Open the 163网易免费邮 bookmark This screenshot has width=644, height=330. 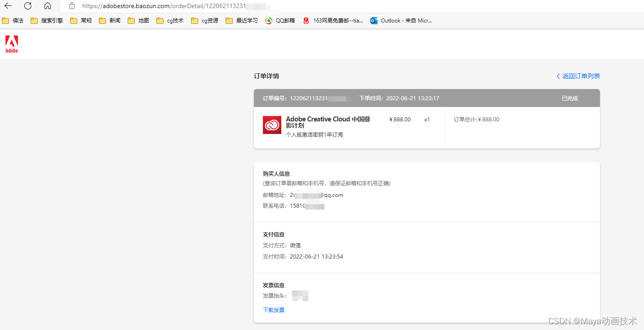tap(333, 21)
